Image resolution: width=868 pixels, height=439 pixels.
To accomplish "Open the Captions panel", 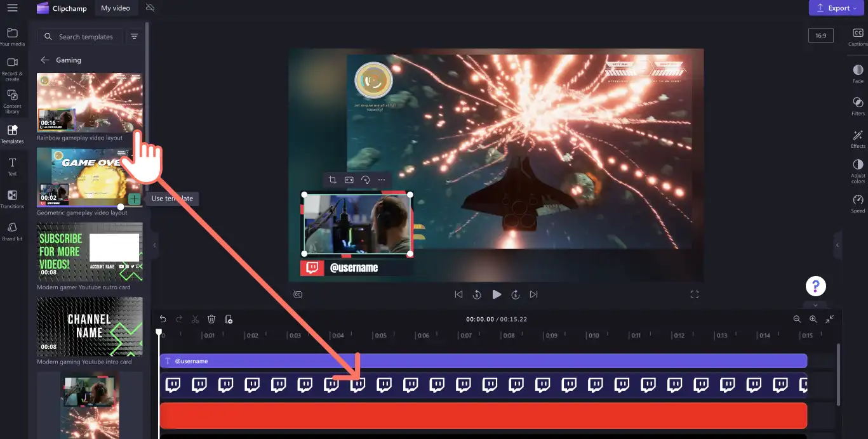I will point(858,37).
